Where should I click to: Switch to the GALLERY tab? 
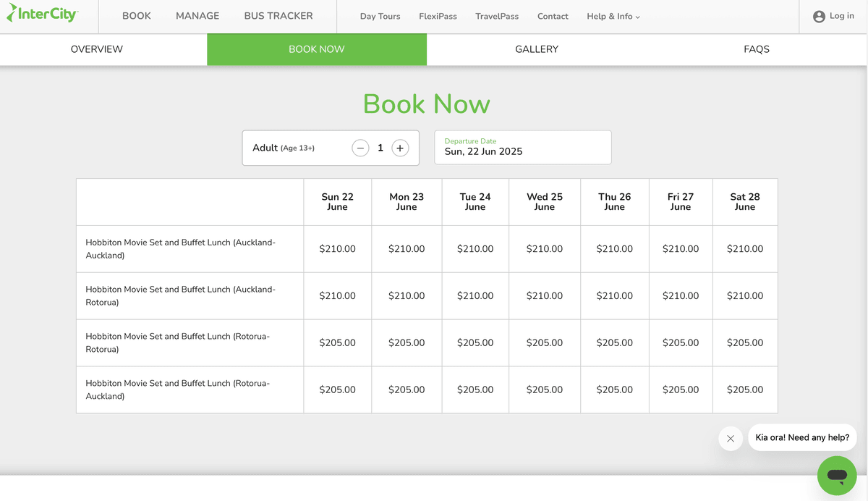coord(537,49)
